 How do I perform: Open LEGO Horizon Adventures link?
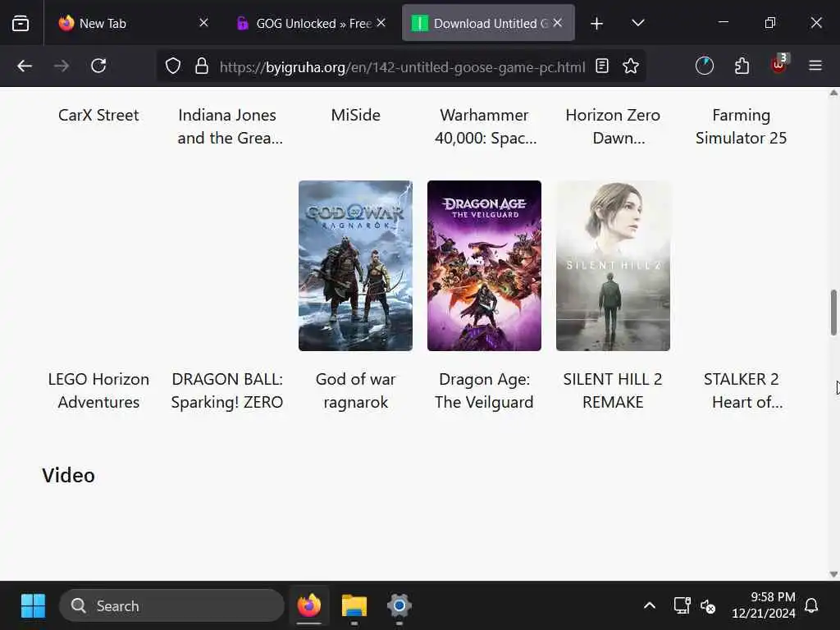(98, 390)
